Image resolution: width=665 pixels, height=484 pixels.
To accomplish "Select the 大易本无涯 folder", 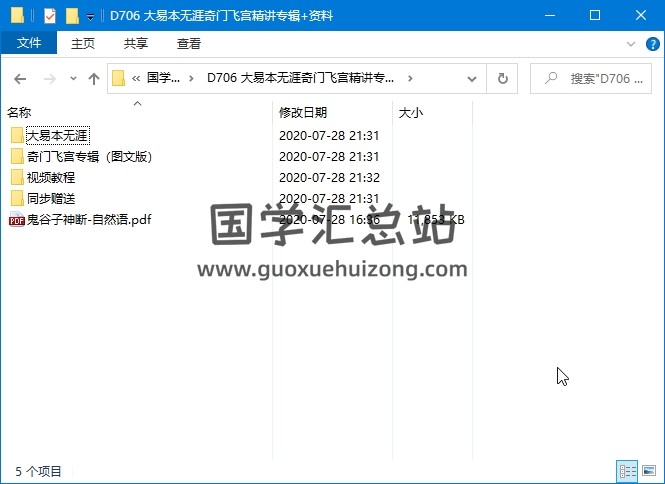I will pyautogui.click(x=58, y=135).
